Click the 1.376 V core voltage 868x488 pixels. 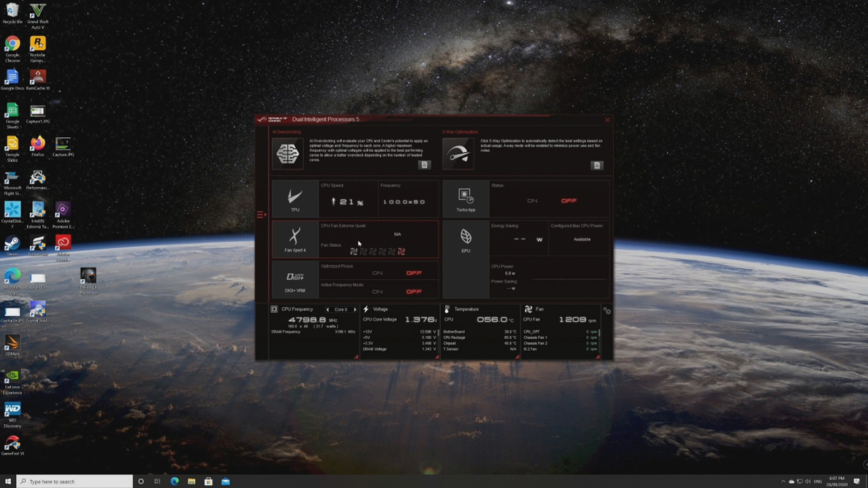coord(421,319)
